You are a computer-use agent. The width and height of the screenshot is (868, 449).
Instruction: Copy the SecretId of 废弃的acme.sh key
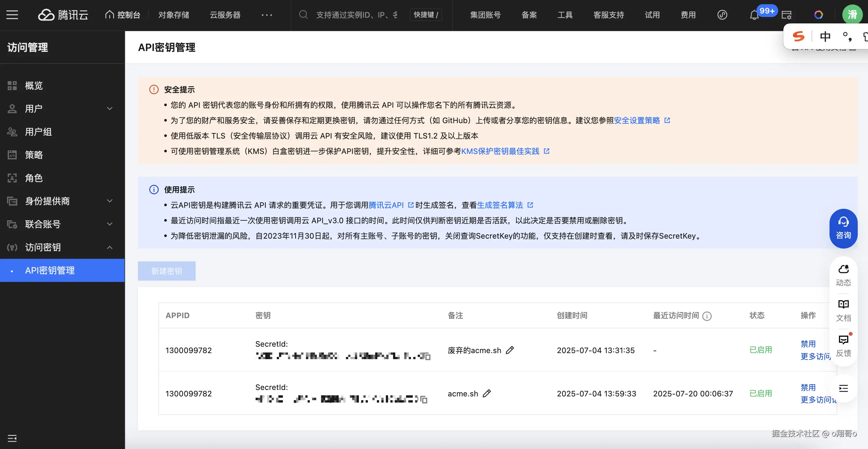(x=427, y=357)
